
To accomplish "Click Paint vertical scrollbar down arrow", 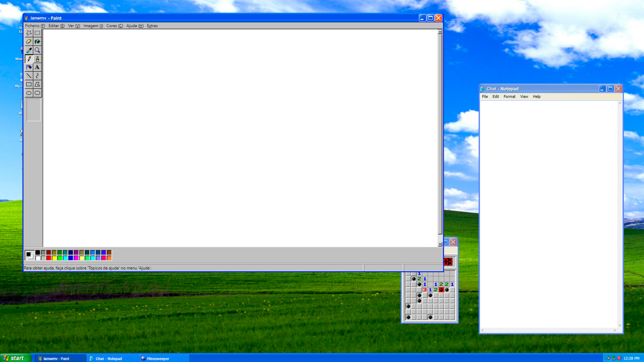I will [x=440, y=244].
